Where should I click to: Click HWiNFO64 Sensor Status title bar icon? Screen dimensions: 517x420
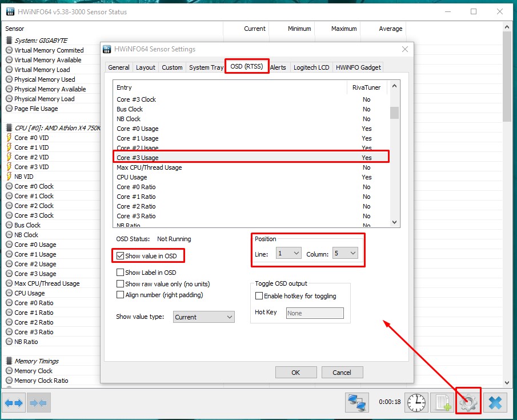pyautogui.click(x=10, y=11)
